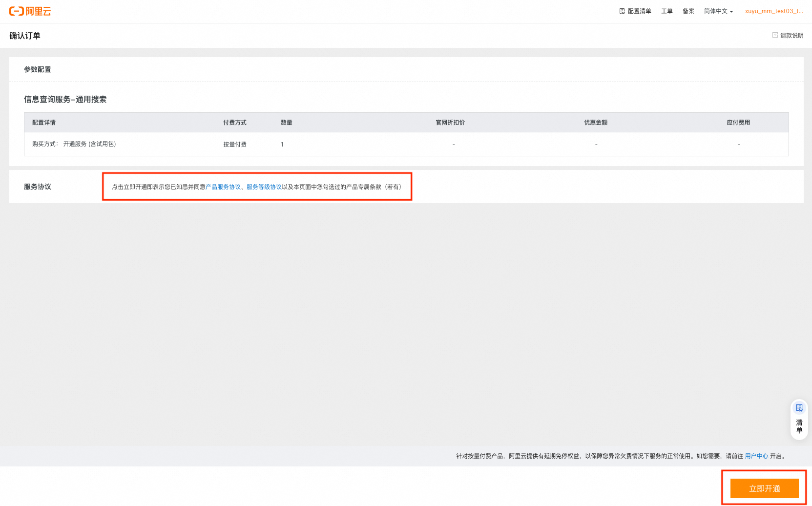Click the 数量 column header

coord(287,123)
